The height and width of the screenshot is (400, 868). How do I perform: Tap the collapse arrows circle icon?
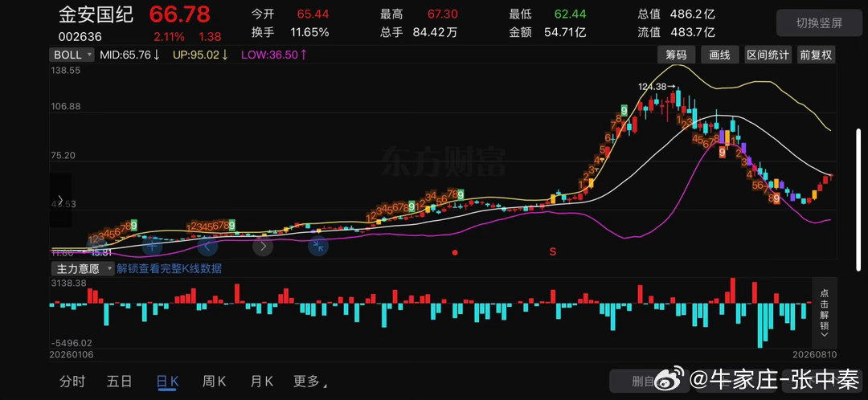(x=318, y=247)
